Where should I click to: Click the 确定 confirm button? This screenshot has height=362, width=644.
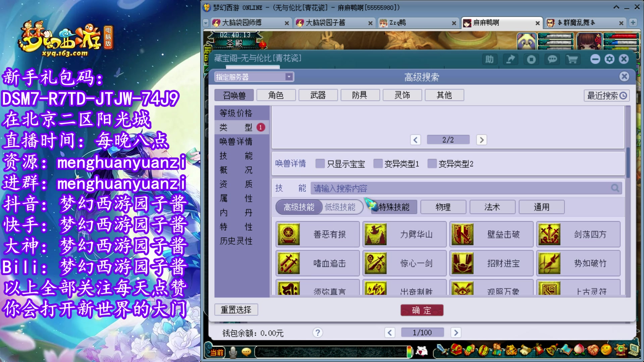click(x=422, y=310)
